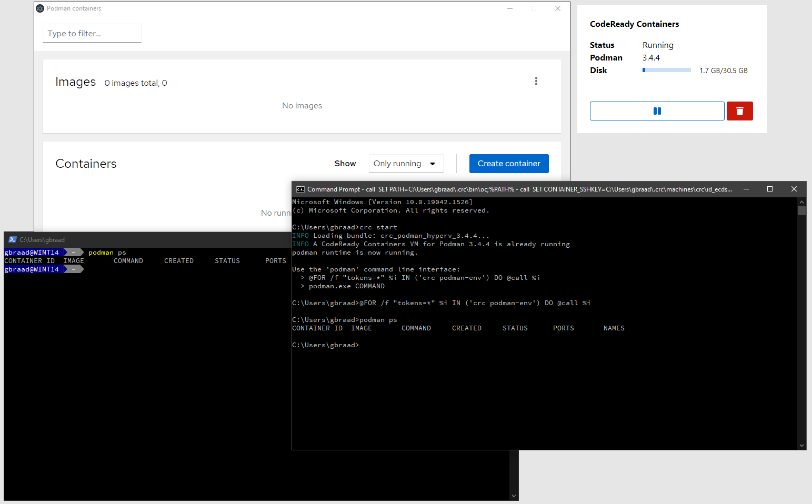This screenshot has width=812, height=504.
Task: Click the Containers heading
Action: click(x=86, y=164)
